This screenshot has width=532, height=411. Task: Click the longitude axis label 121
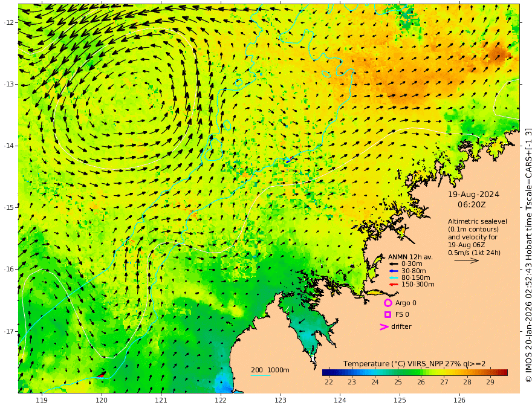pos(161,401)
